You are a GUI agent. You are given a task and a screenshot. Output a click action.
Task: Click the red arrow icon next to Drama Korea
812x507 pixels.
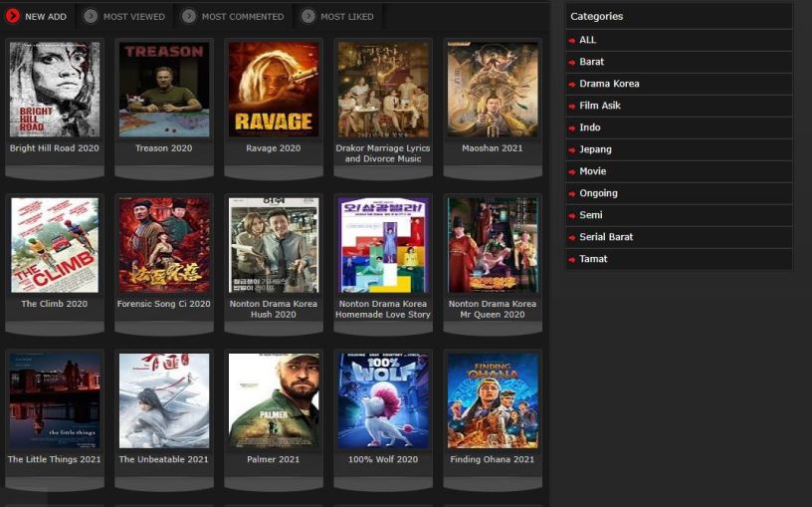pos(572,84)
